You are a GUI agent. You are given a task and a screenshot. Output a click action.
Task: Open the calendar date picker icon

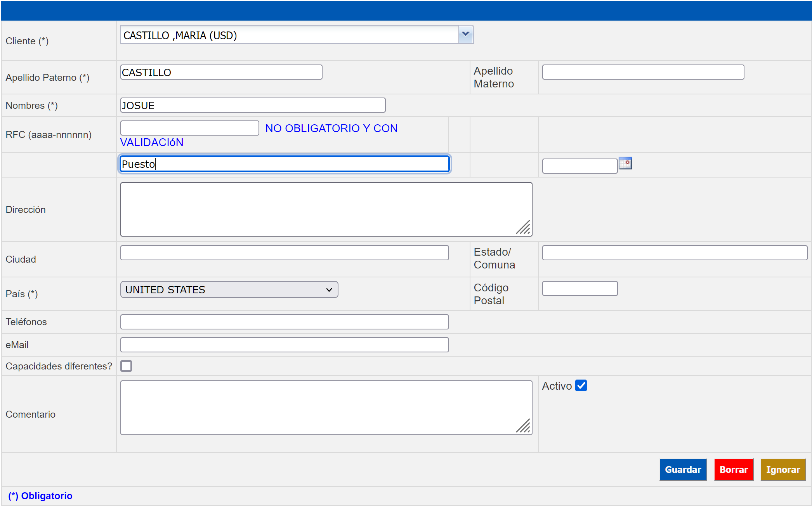pyautogui.click(x=625, y=163)
